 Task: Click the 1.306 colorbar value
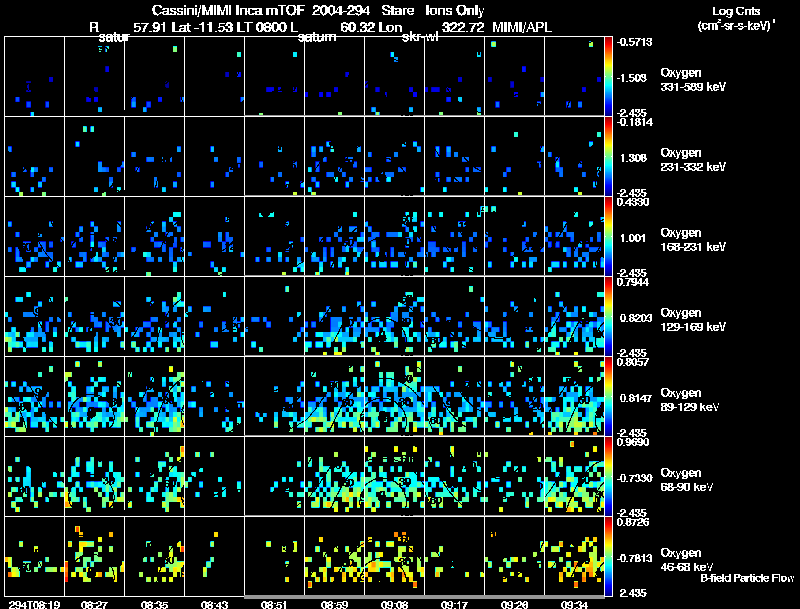[x=633, y=158]
